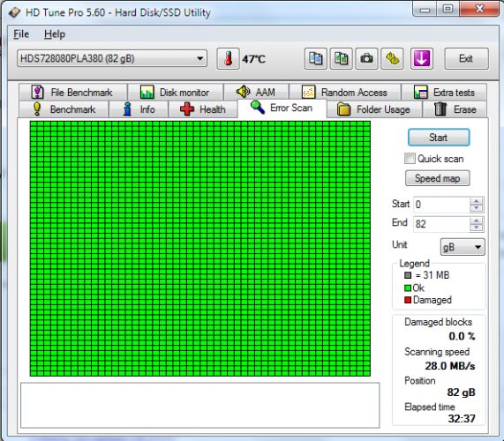Click the copy screenshot to clipboard icon
Viewport: 504px width, 441px height.
point(341,59)
